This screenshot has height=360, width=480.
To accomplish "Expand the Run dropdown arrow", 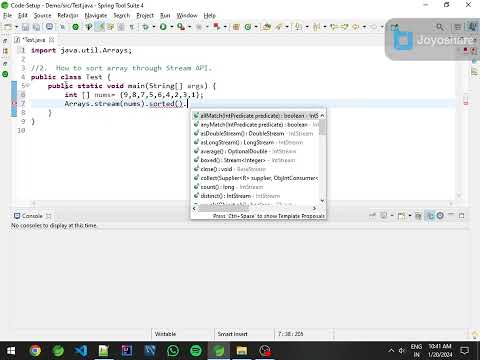I will pyautogui.click(x=171, y=27).
